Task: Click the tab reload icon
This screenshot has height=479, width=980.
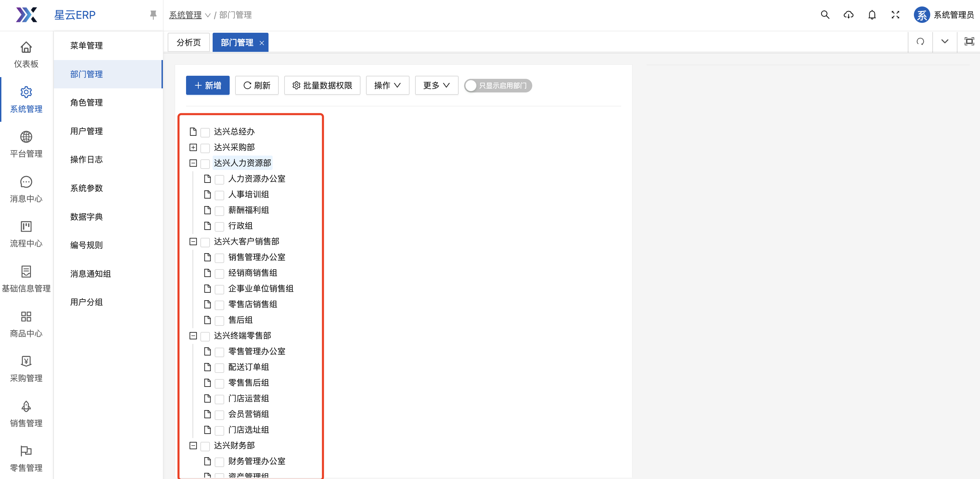Action: tap(920, 42)
